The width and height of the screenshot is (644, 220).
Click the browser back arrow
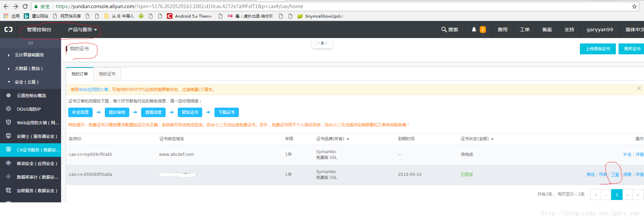pos(6,6)
